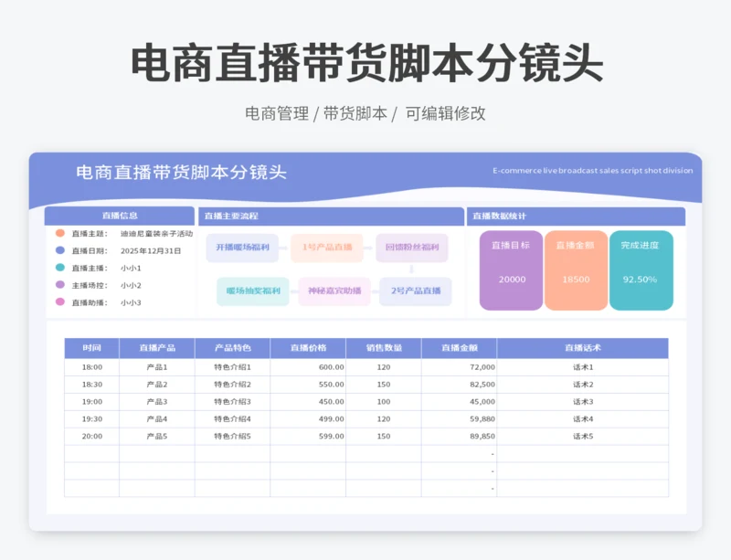
Task: Select the 19:30 time cell
Action: 92,419
